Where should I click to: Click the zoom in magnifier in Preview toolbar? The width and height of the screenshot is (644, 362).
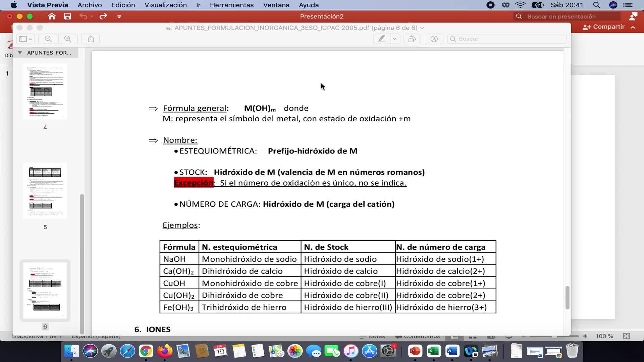tap(68, 39)
